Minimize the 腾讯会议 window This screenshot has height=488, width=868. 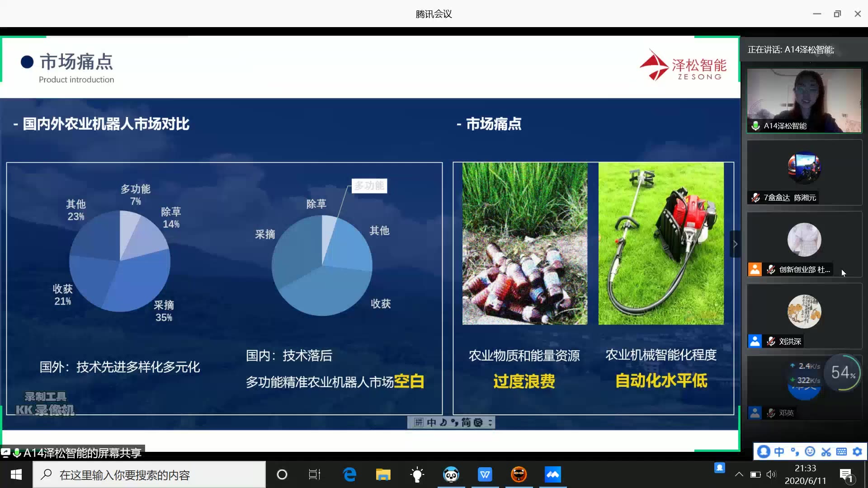pyautogui.click(x=817, y=14)
